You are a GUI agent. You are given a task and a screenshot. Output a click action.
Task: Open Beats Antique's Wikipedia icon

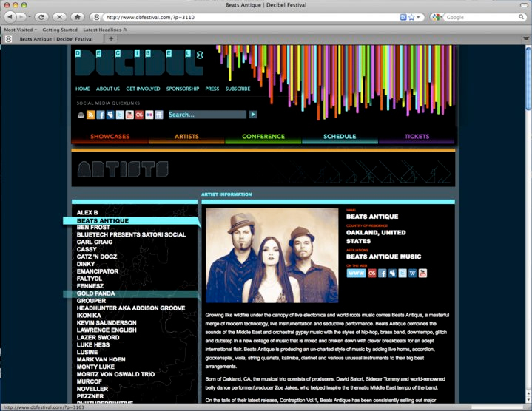click(413, 273)
